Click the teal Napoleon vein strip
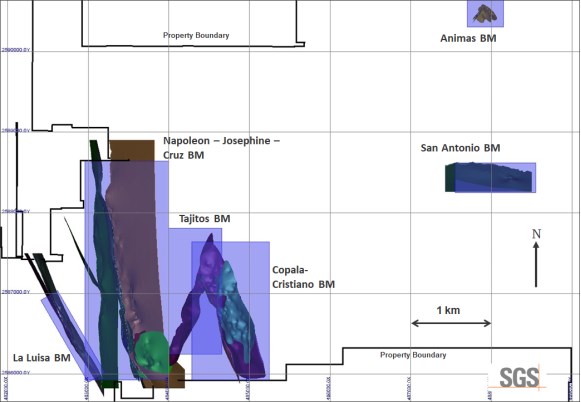This screenshot has width=581, height=402. tap(105, 267)
